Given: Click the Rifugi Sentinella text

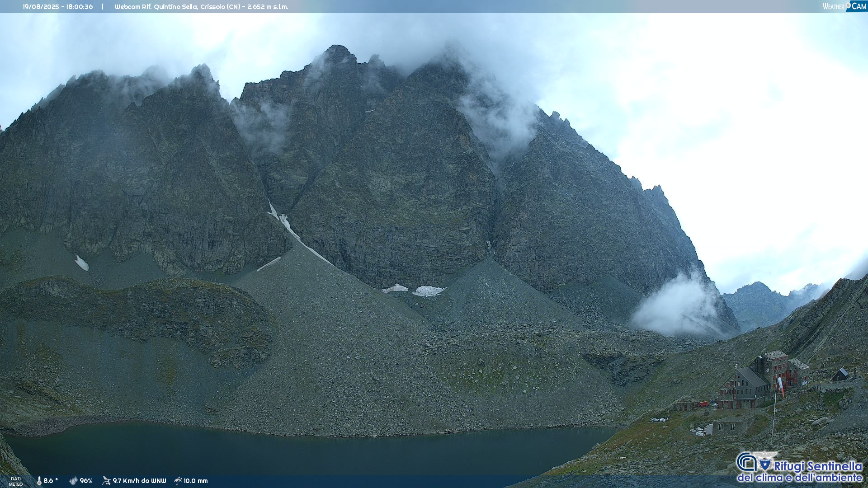Looking at the screenshot, I should click(x=818, y=466).
